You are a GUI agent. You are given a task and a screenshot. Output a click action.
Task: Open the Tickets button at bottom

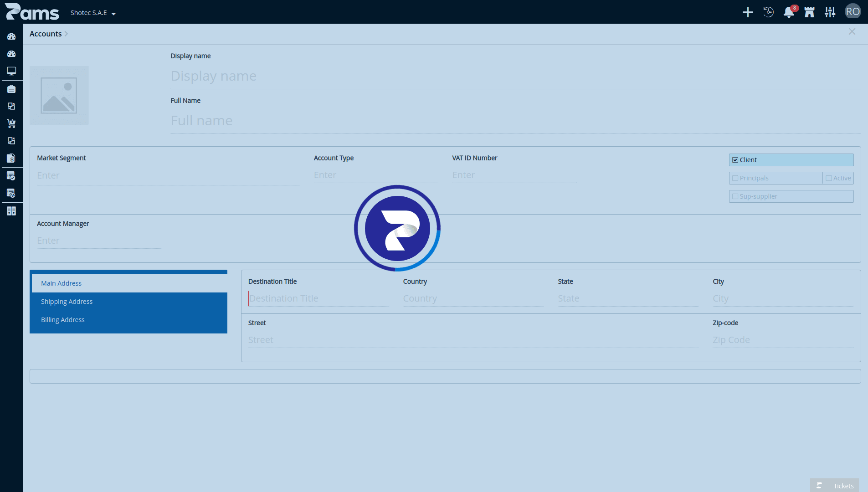coord(843,486)
